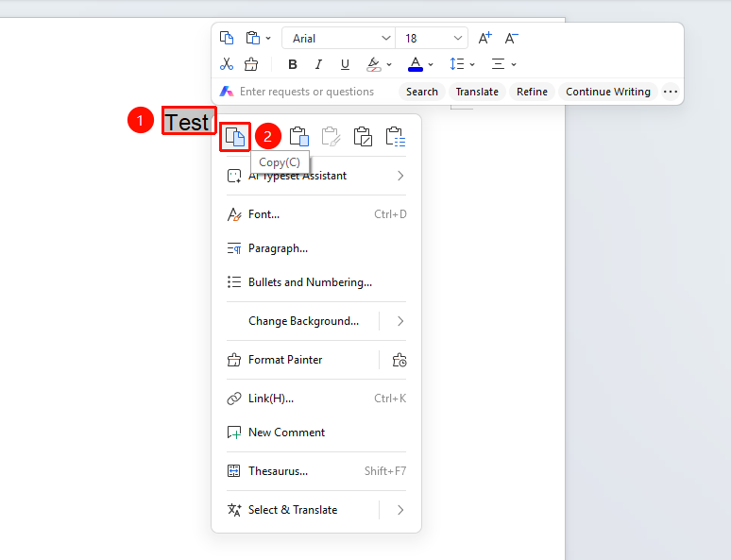This screenshot has width=731, height=560.
Task: Open the Paragraph... menu entry
Action: tap(316, 248)
